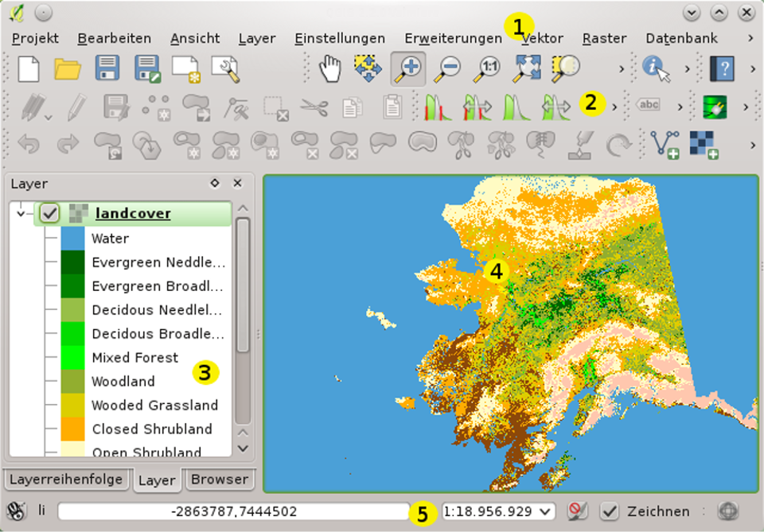The width and height of the screenshot is (764, 532).
Task: Click the "Woodland" legend entry
Action: pyautogui.click(x=123, y=382)
